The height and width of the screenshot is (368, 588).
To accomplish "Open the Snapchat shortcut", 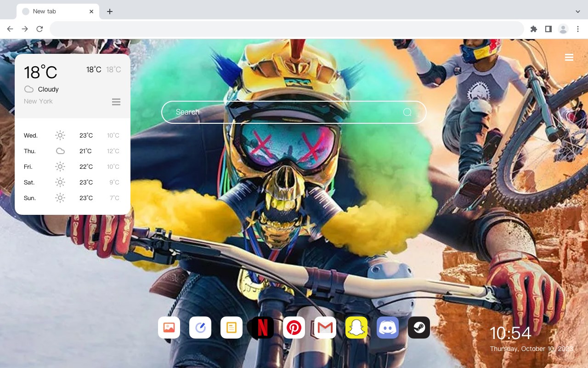I will tap(356, 328).
